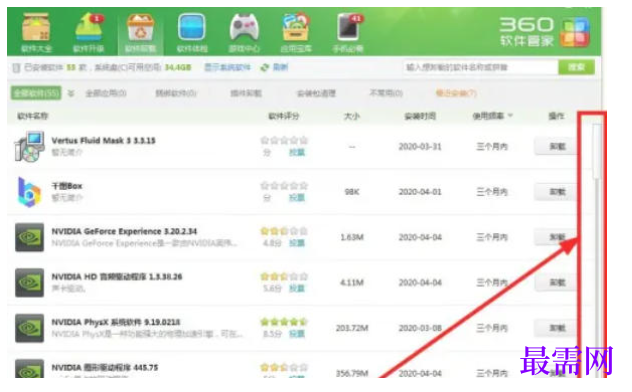Click the star rating of 千图Box

pyautogui.click(x=284, y=186)
